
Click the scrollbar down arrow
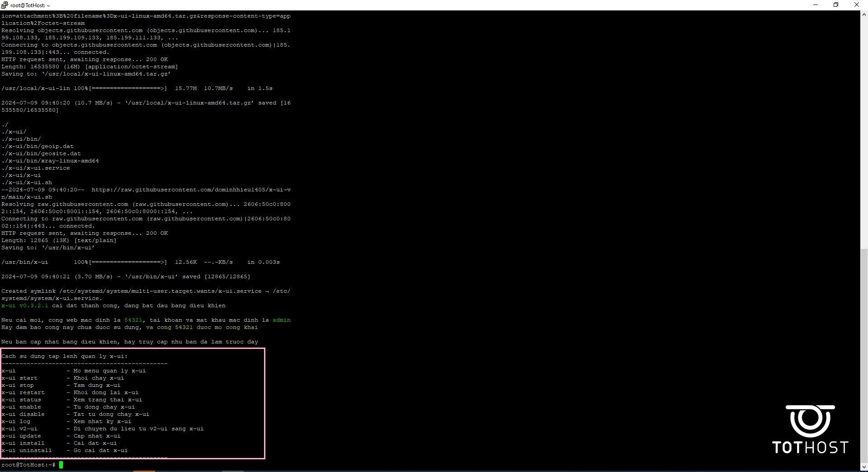tap(864, 466)
